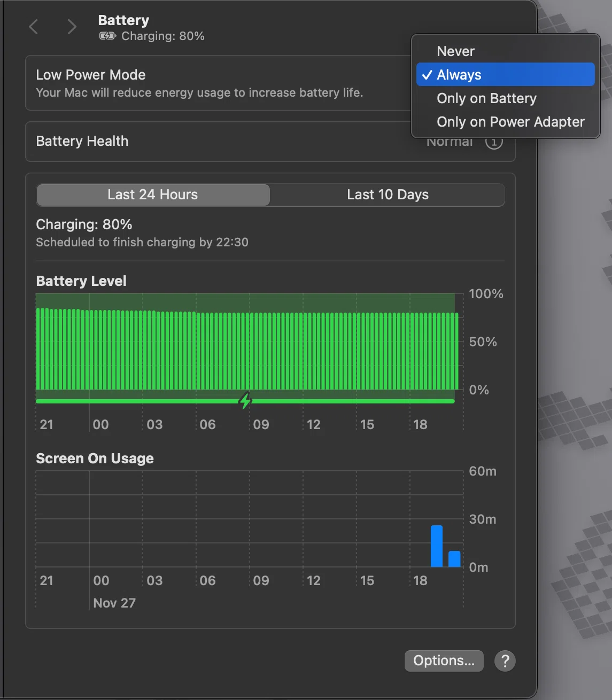Click the 100% axis label
612x700 pixels.
486,294
